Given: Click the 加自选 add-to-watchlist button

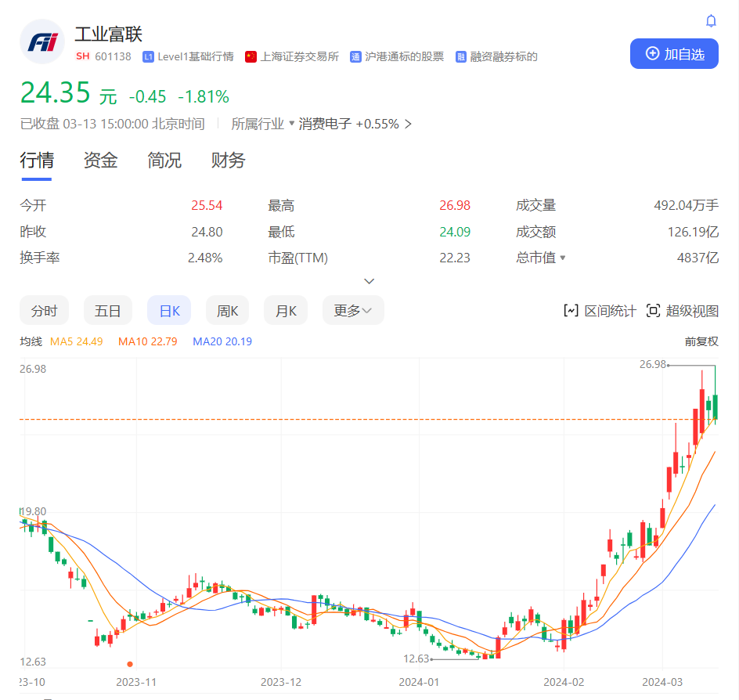Looking at the screenshot, I should (674, 54).
